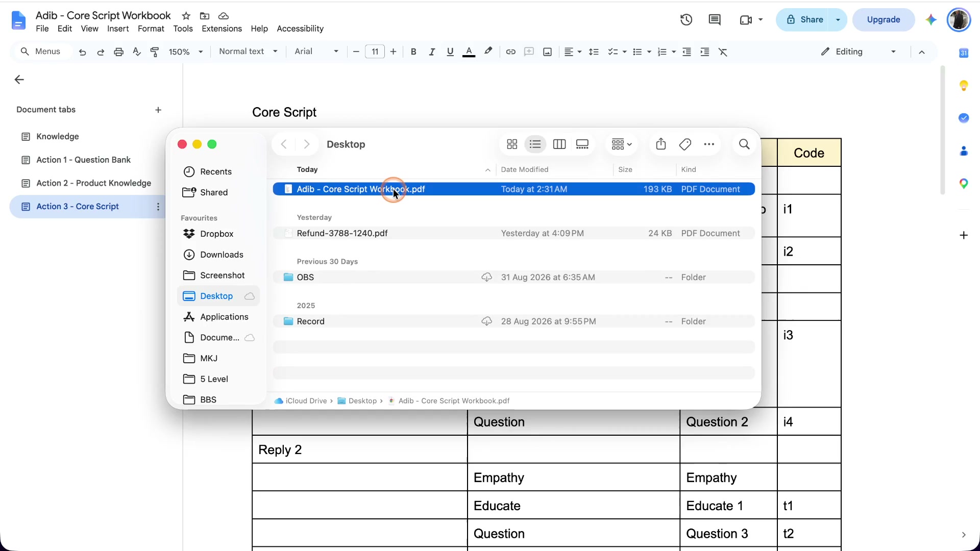This screenshot has height=551, width=980.
Task: Open the zoom 150% dropdown
Action: pyautogui.click(x=186, y=52)
